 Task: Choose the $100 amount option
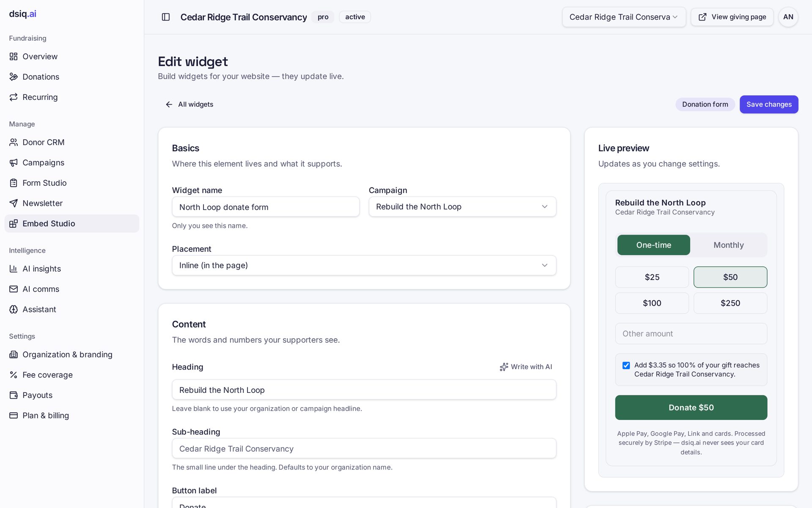(652, 303)
